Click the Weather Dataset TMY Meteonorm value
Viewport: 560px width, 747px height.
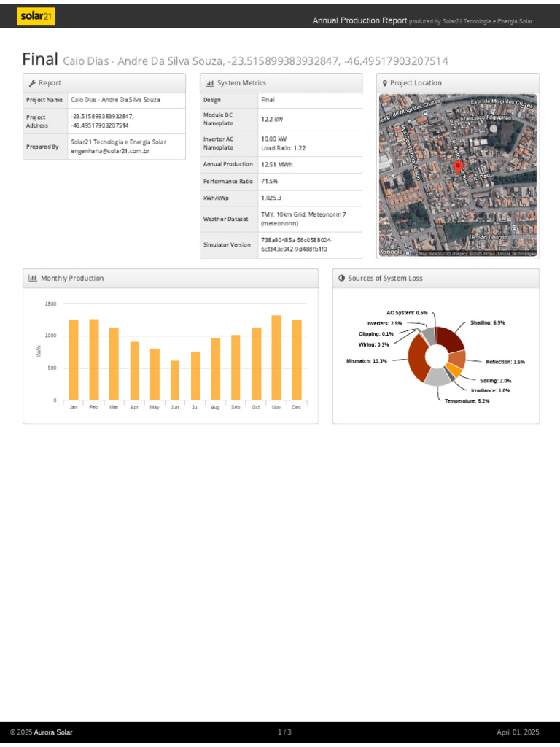point(303,219)
